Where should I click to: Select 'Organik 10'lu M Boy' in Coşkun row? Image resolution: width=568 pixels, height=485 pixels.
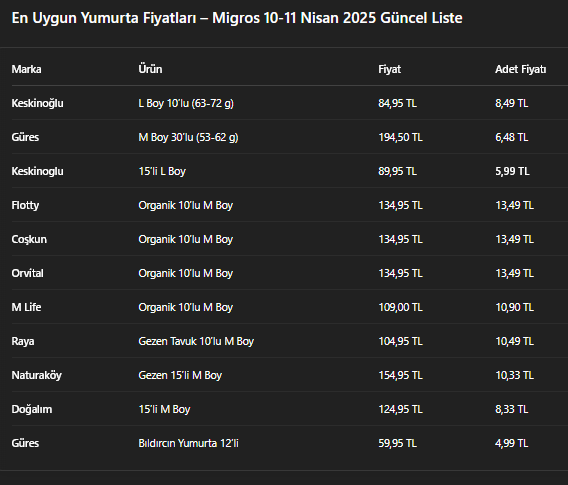(185, 239)
